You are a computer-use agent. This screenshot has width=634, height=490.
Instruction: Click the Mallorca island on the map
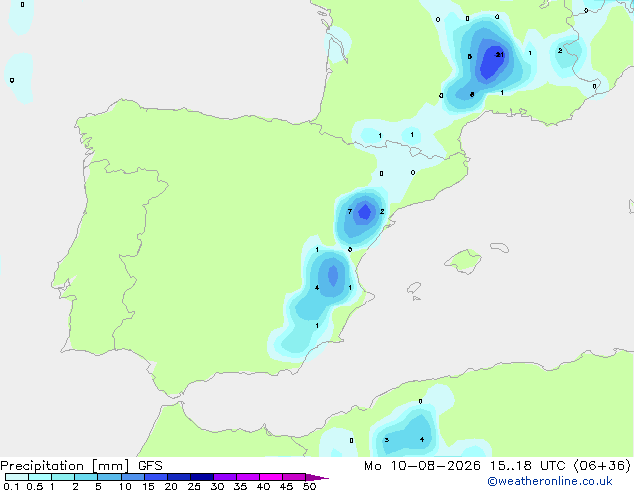[464, 262]
